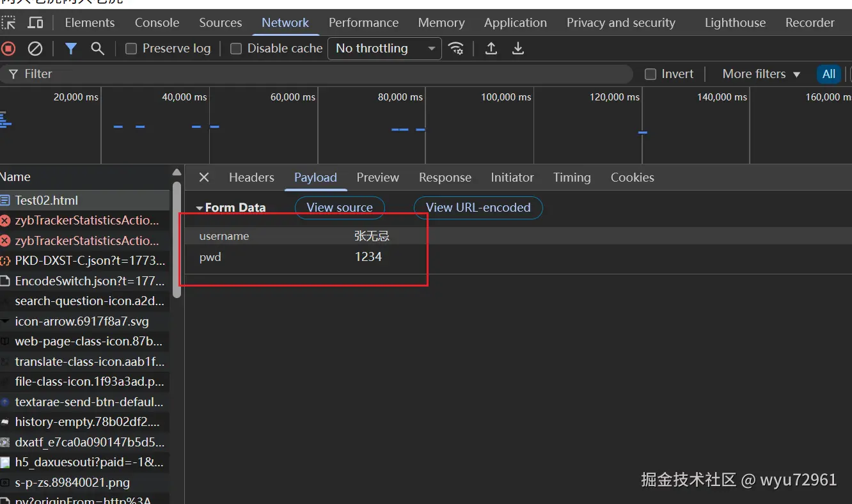Screen dimensions: 852x504
Task: Open the Lighthouse tab
Action: click(x=735, y=23)
